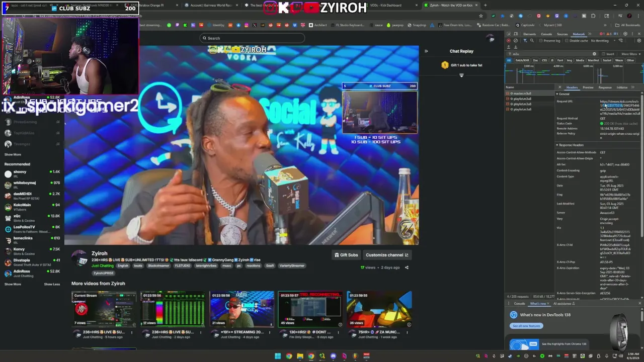
Task: Open Chrome's first taskbar icon
Action: (x=289, y=356)
